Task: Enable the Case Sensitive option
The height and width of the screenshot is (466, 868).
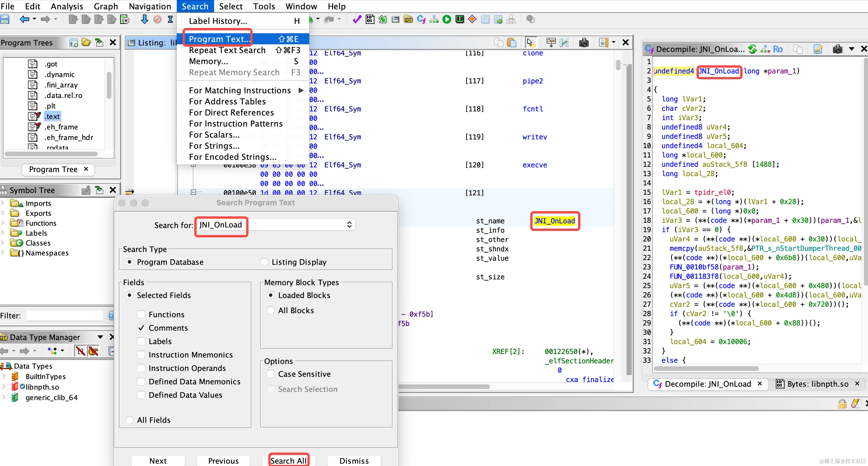Action: coord(271,374)
